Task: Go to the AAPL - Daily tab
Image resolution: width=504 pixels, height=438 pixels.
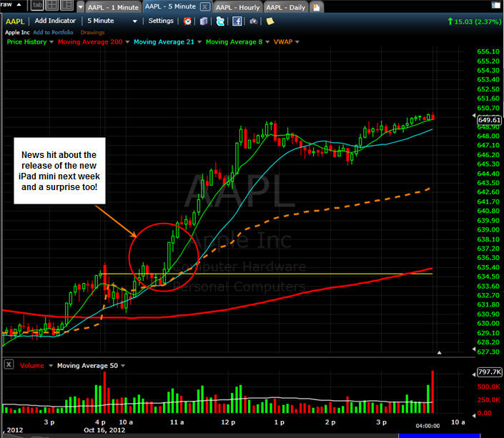Action: pos(285,7)
